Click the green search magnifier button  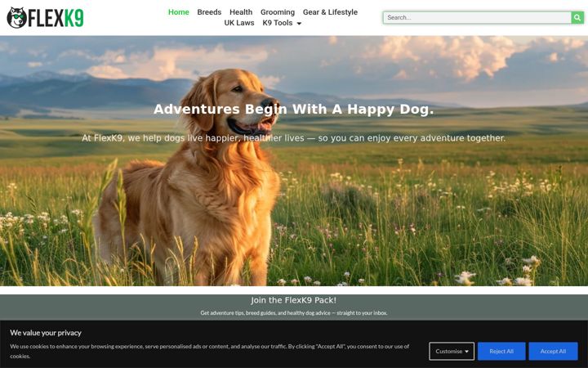pyautogui.click(x=577, y=17)
